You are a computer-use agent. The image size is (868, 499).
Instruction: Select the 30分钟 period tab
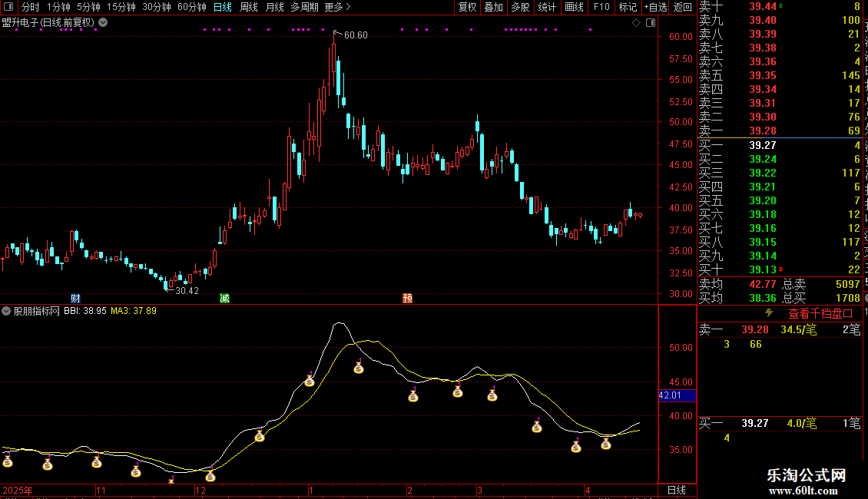[x=157, y=7]
